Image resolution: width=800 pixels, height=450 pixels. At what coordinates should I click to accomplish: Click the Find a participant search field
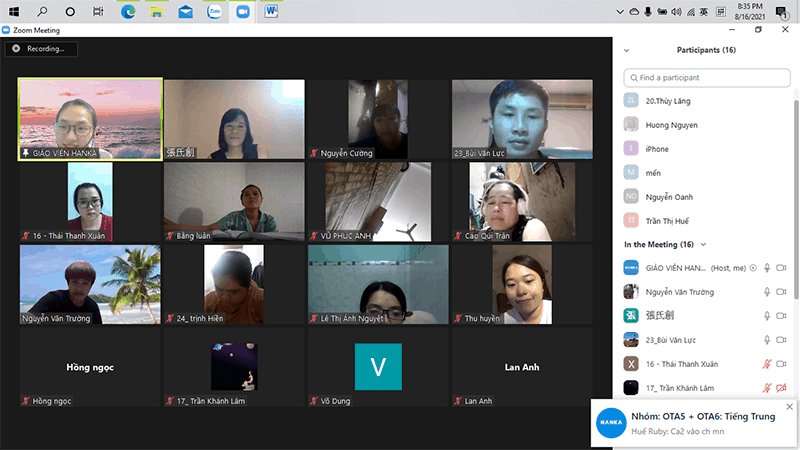[x=707, y=78]
